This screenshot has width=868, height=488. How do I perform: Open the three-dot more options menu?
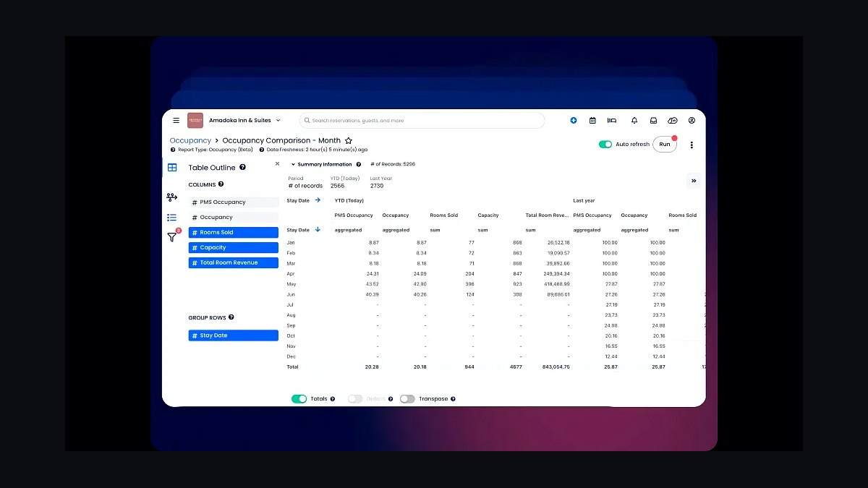tap(692, 145)
